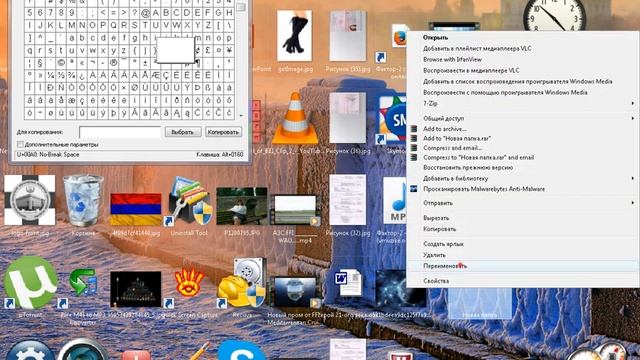Select the MP3 file icon with music note

395,200
